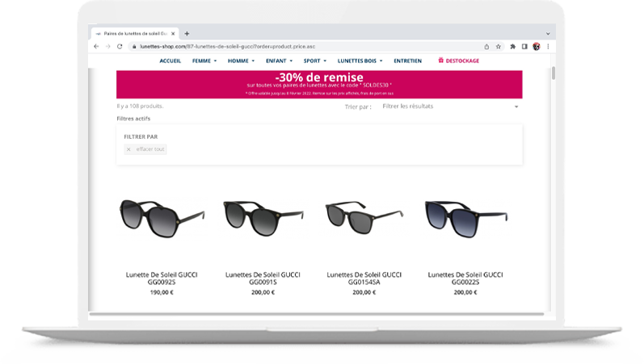Click the tab search chevron
Screen dimensions: 644x364
pyautogui.click(x=548, y=34)
